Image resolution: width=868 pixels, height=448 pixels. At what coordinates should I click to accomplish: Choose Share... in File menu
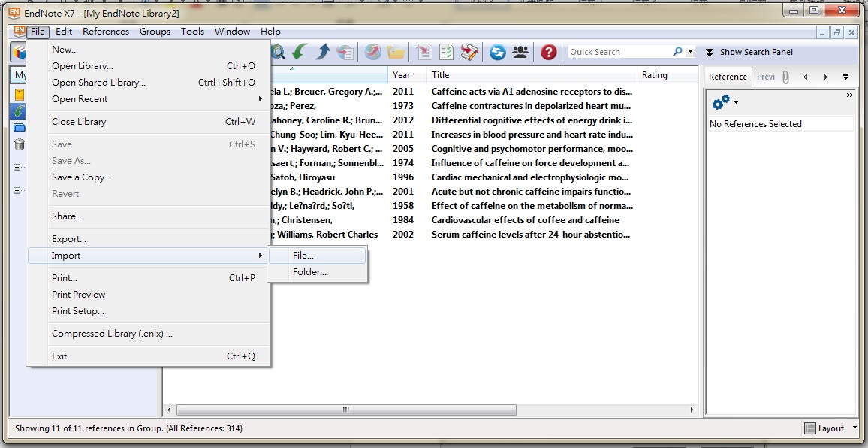[149, 216]
